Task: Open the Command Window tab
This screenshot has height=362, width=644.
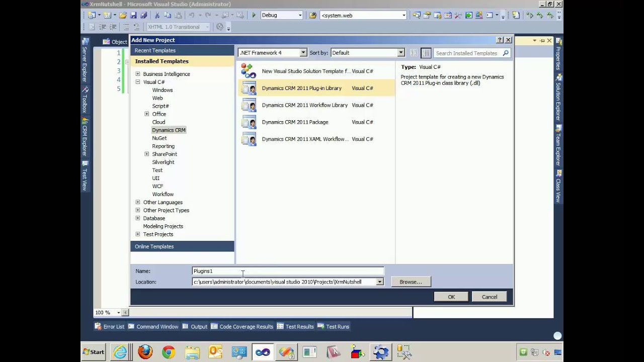Action: tap(153, 326)
